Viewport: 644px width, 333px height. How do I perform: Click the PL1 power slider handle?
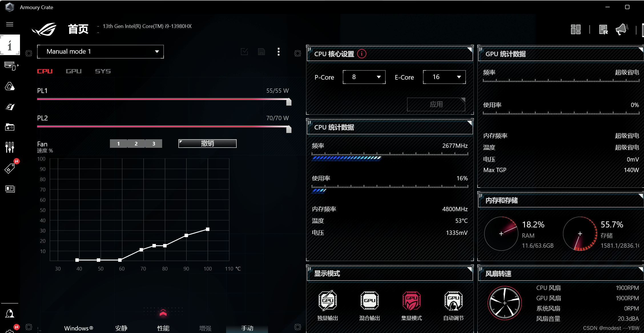[x=289, y=102]
